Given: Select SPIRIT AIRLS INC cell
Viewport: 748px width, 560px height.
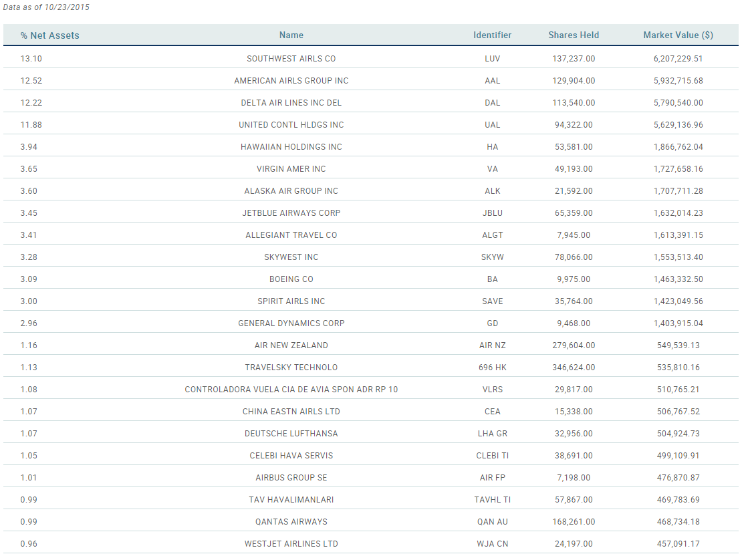Looking at the screenshot, I should tap(291, 301).
